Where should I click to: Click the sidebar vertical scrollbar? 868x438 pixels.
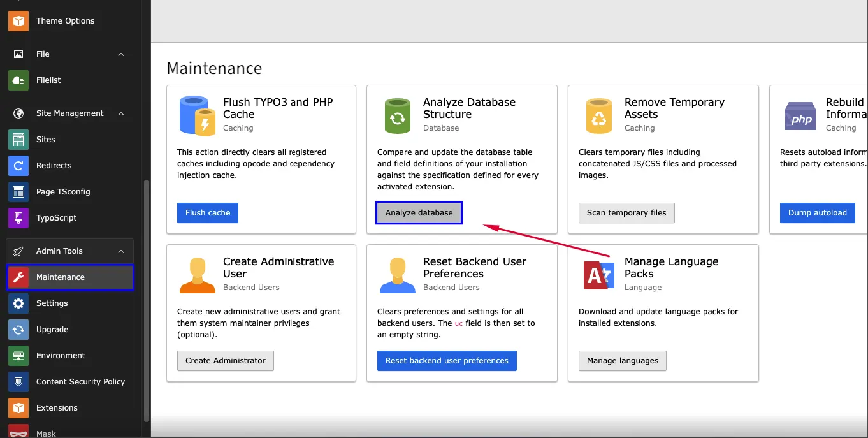click(147, 300)
